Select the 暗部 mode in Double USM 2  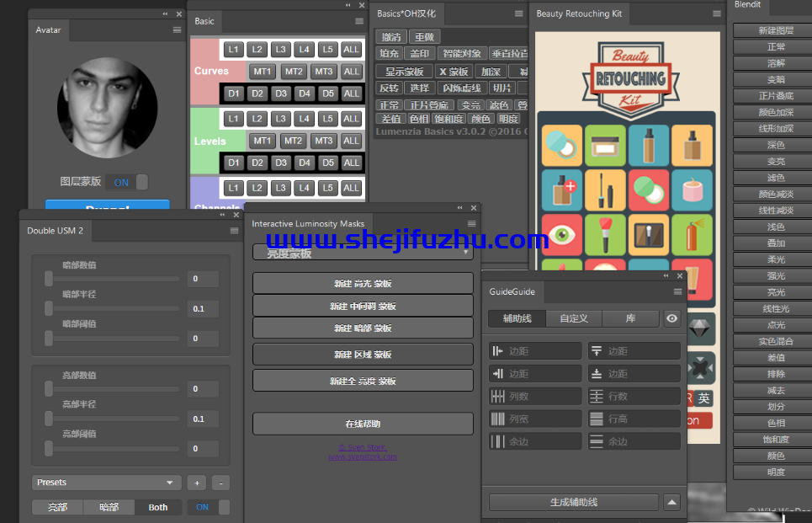109,507
